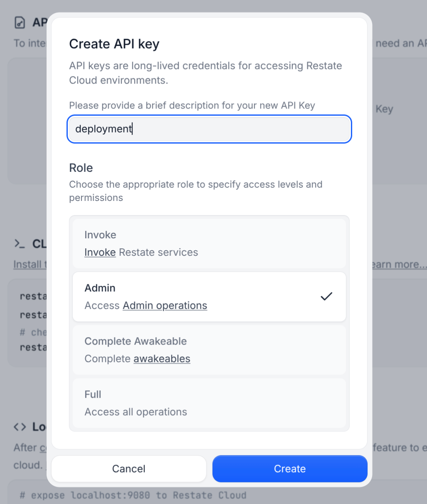Follow the awakeables link
Viewport: 427px width, 504px height.
point(162,359)
